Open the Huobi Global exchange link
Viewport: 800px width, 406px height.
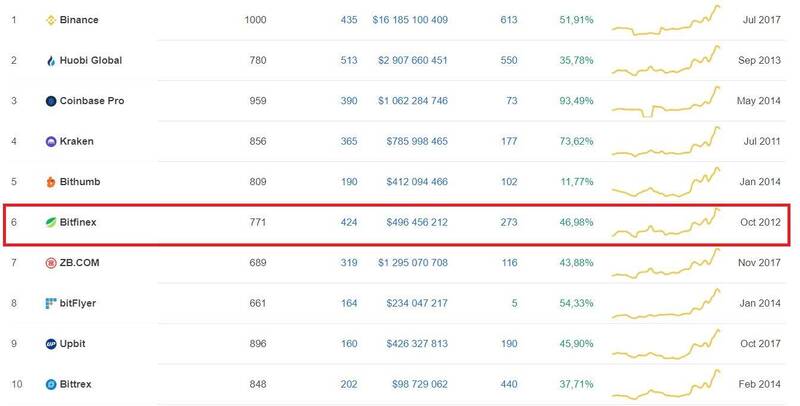point(91,60)
